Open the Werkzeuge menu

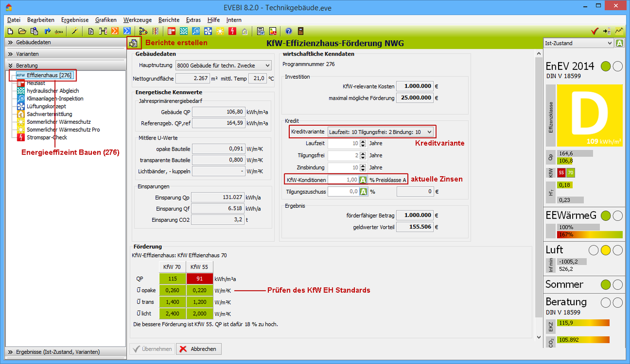point(137,19)
